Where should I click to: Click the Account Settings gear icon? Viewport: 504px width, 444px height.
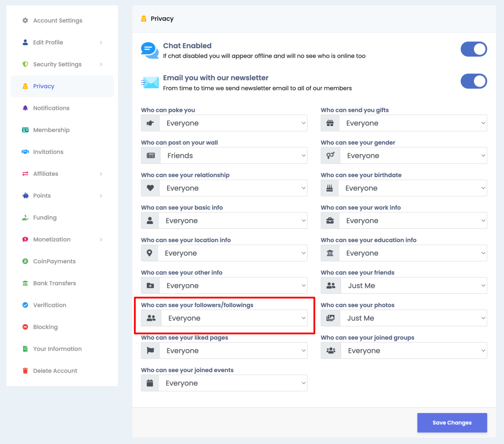pyautogui.click(x=25, y=21)
